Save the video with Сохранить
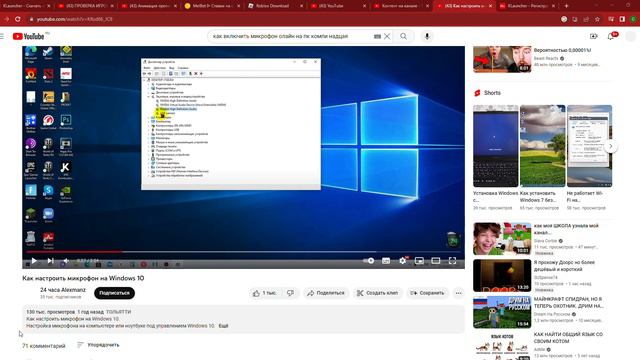 [427, 293]
